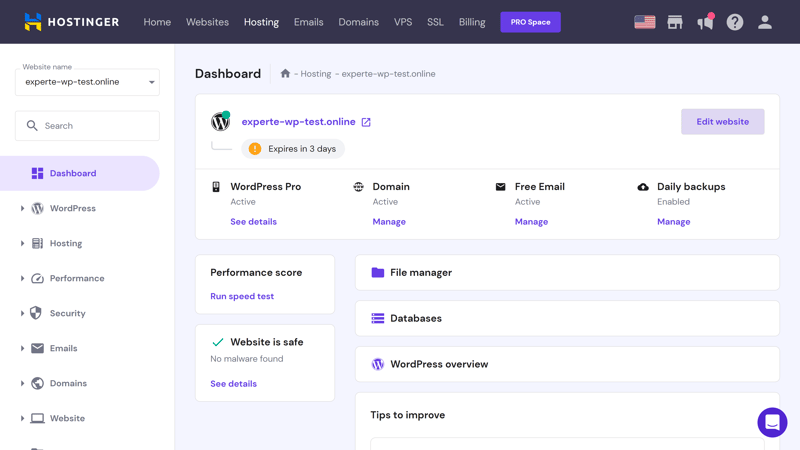The image size is (800, 450).
Task: Open the WordPress overview card
Action: 567,364
